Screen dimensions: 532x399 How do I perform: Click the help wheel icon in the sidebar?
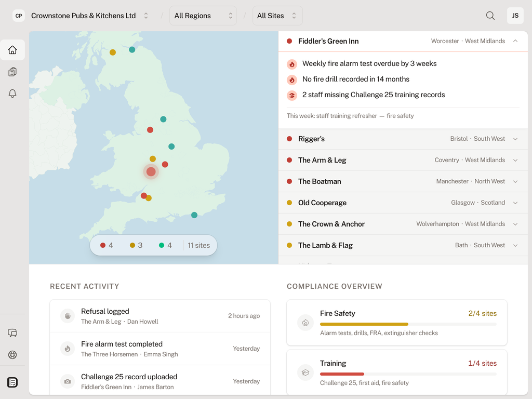pos(12,355)
